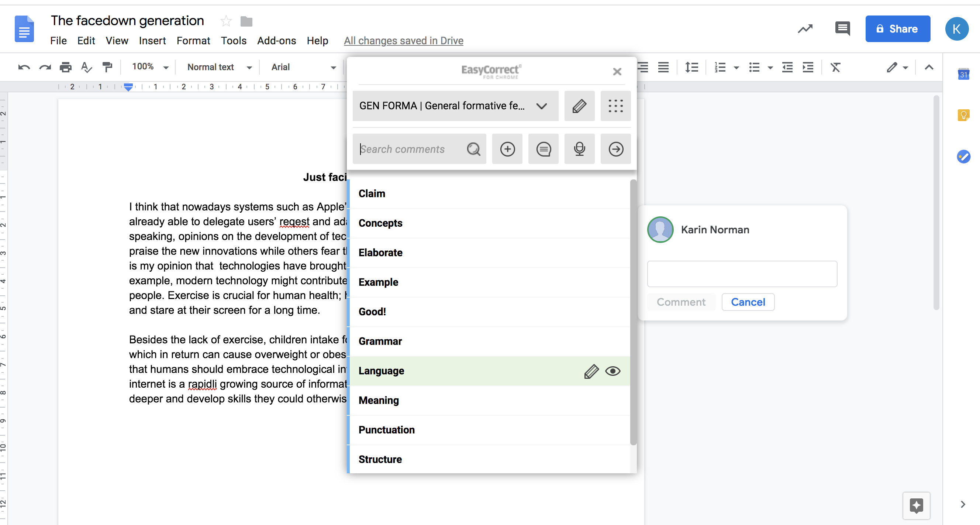Click the add new comment plus icon
The width and height of the screenshot is (980, 525).
(507, 149)
